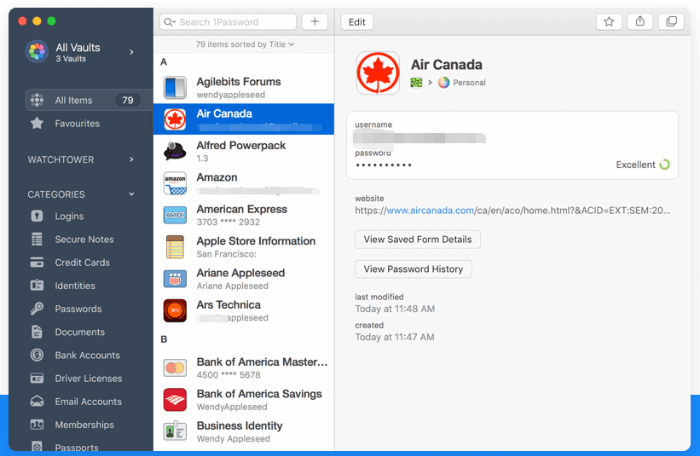Open the Passwords category
The width and height of the screenshot is (700, 456).
pyautogui.click(x=78, y=309)
